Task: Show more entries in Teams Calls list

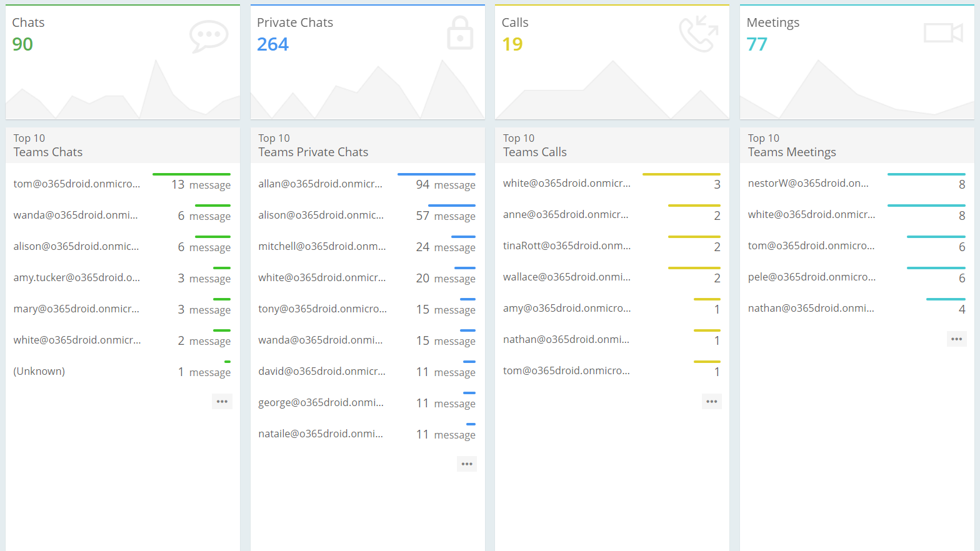Action: pos(711,402)
